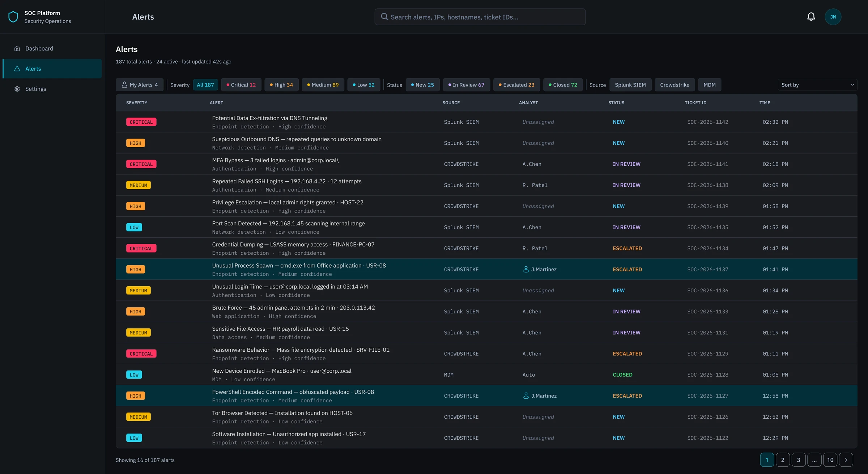Select Alerts in the sidebar

pos(52,68)
